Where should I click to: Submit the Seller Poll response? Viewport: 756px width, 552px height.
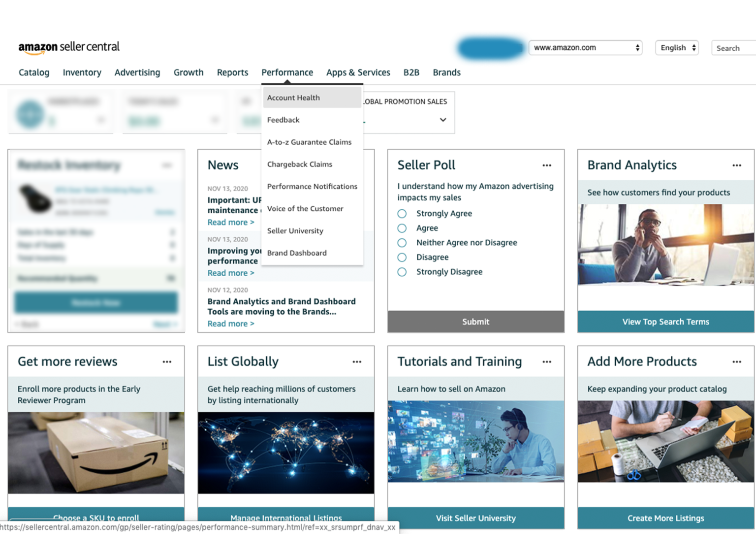pos(475,322)
